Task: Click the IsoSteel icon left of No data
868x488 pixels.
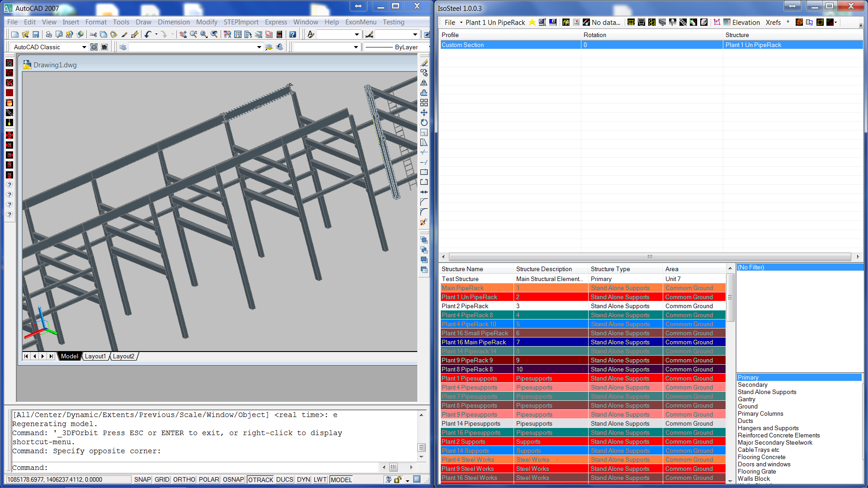Action: click(586, 22)
